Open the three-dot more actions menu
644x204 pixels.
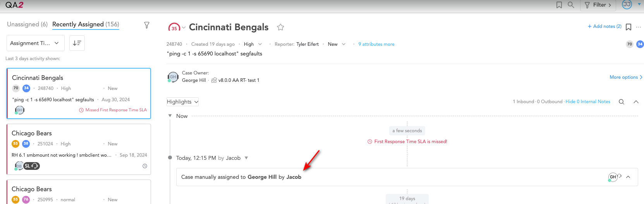tap(639, 27)
